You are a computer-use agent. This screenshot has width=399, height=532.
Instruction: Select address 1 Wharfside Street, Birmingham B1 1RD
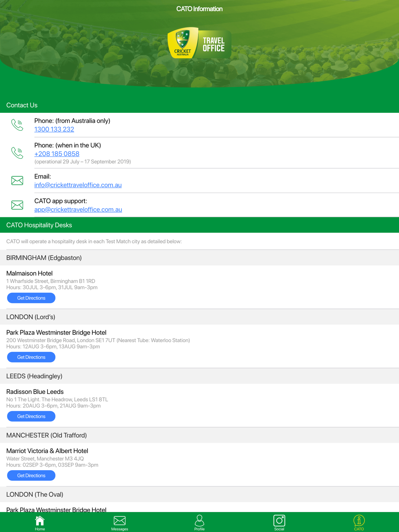(51, 281)
